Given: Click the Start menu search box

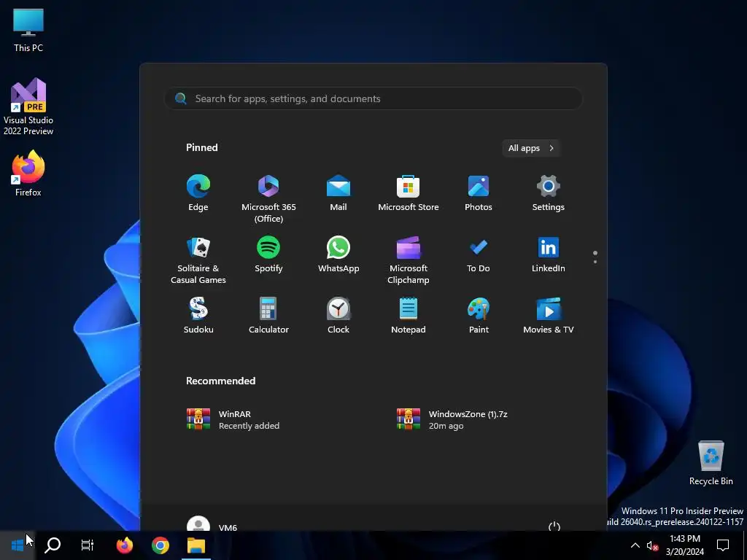Looking at the screenshot, I should 373,98.
